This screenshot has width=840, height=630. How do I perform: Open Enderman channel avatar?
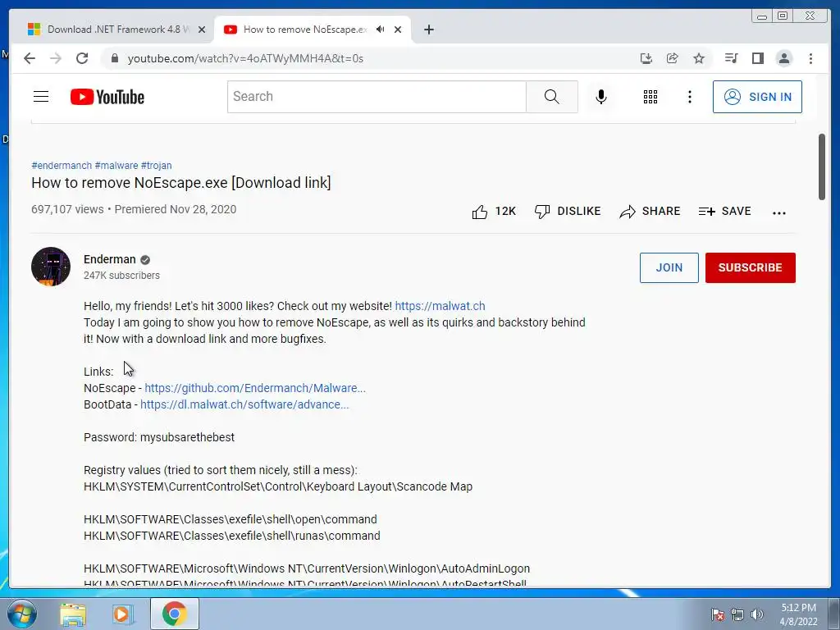(51, 267)
